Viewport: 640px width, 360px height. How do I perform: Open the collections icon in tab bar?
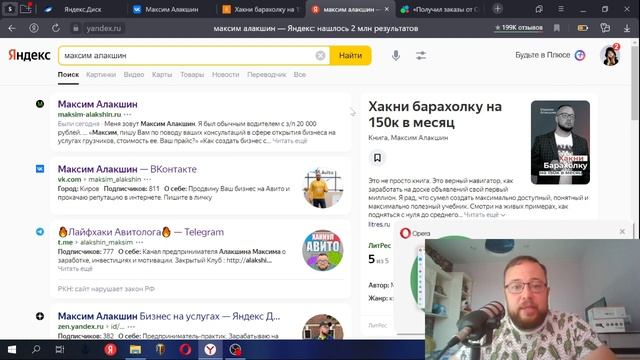point(539,9)
